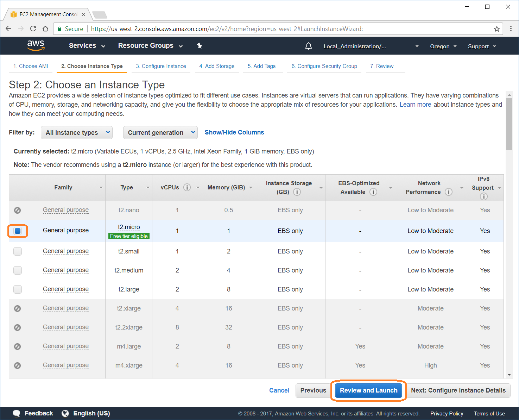Bookmark this page with star icon
519x420 pixels.
pos(496,29)
